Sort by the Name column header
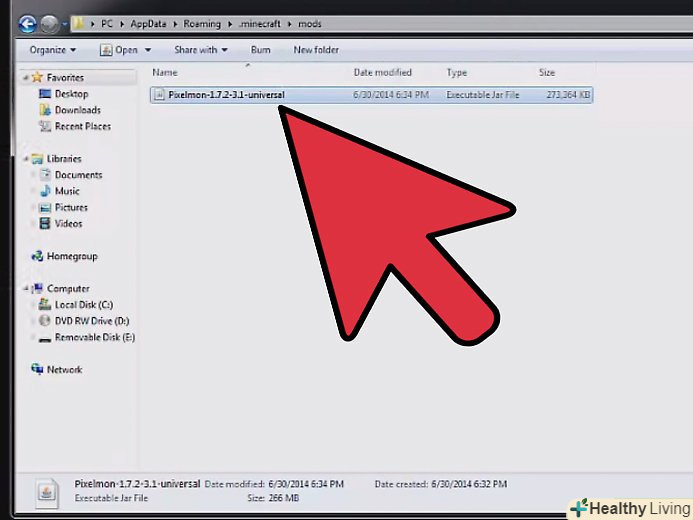The height and width of the screenshot is (520, 693). (165, 72)
